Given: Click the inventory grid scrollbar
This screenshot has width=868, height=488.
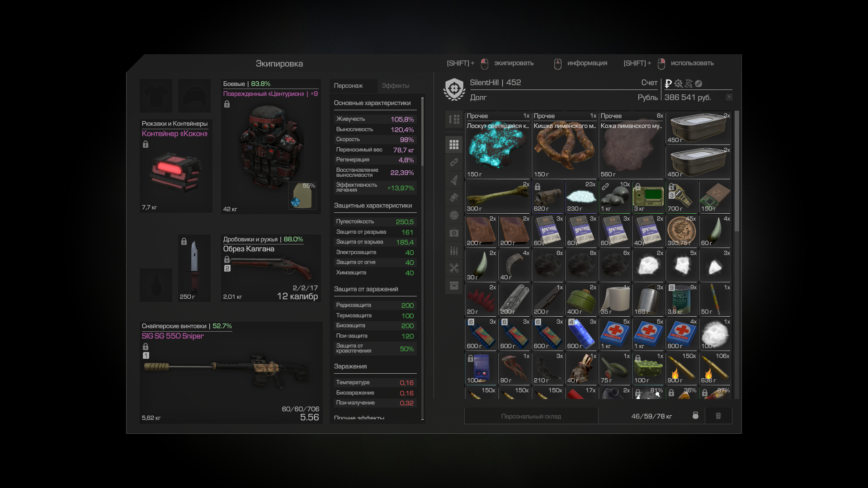Looking at the screenshot, I should (x=737, y=172).
